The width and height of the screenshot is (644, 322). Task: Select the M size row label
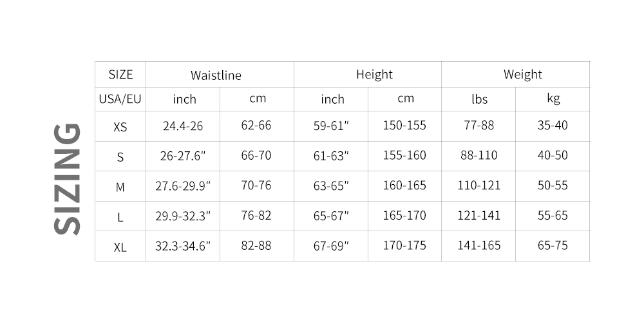[x=120, y=187]
